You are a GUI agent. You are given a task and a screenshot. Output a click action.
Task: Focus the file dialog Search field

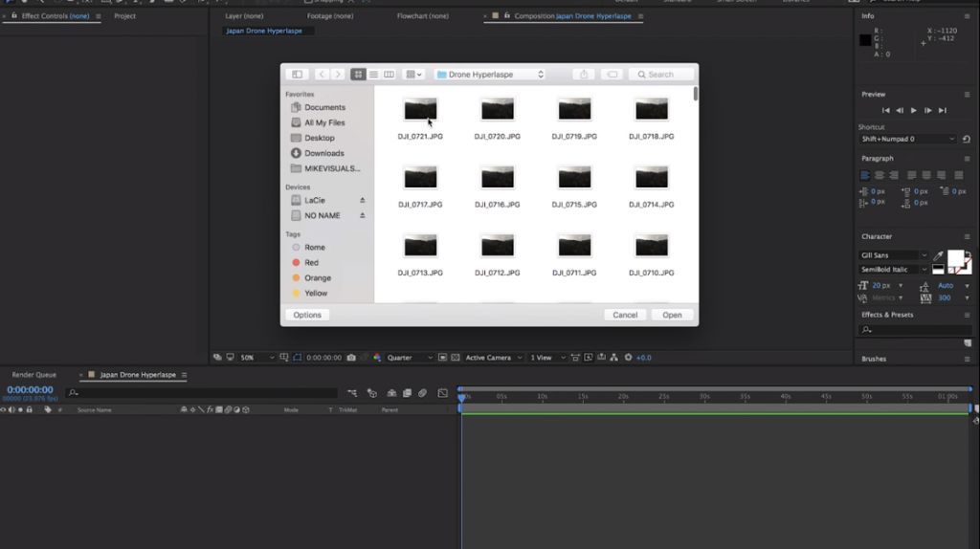click(661, 75)
